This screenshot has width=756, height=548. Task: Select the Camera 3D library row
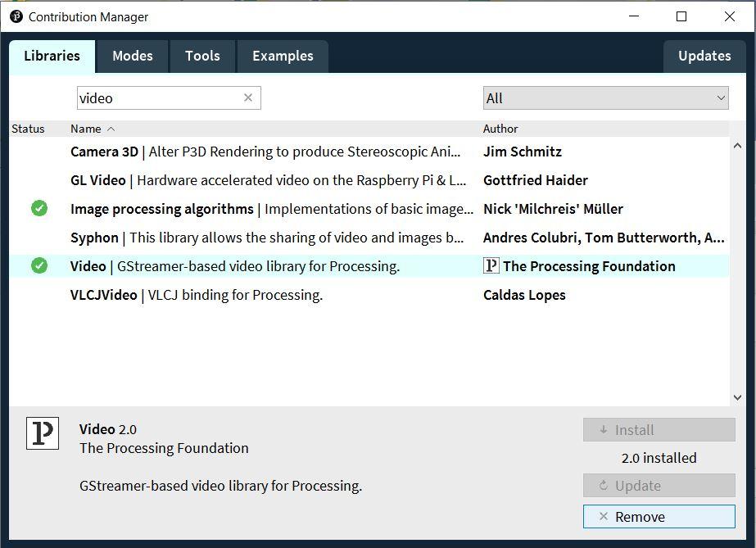[369, 152]
